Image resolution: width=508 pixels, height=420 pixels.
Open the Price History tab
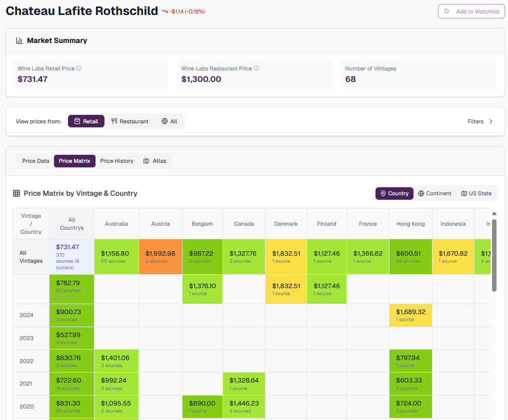click(116, 161)
